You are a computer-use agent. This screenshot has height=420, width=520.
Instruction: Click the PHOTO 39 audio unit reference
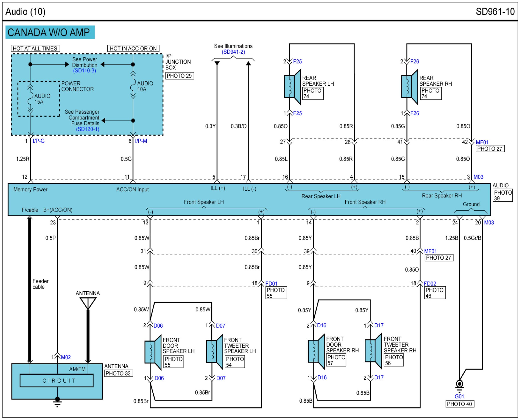click(x=503, y=195)
